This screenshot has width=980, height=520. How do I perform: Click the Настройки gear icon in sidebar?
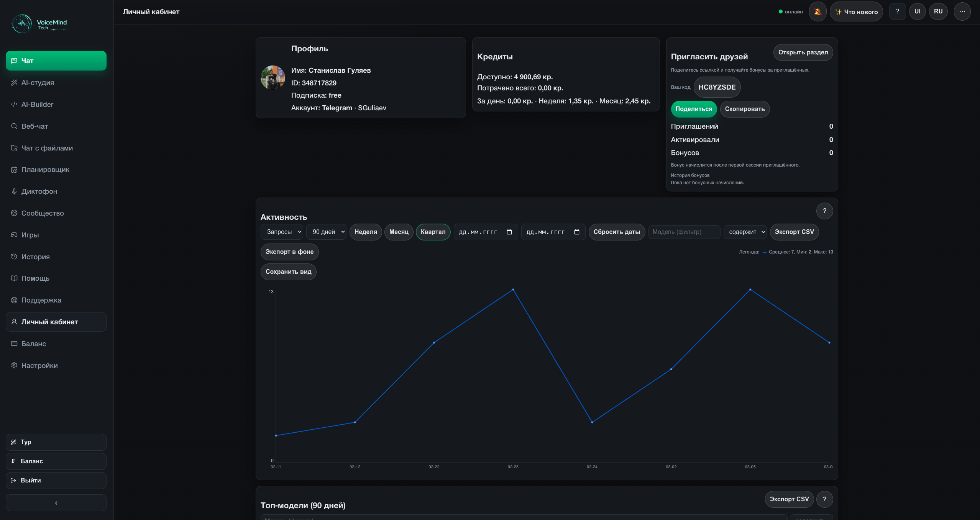pos(14,366)
